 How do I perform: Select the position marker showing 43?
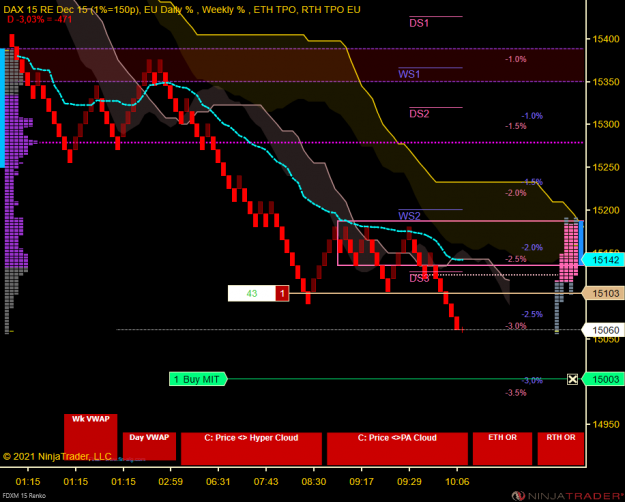coord(252,293)
